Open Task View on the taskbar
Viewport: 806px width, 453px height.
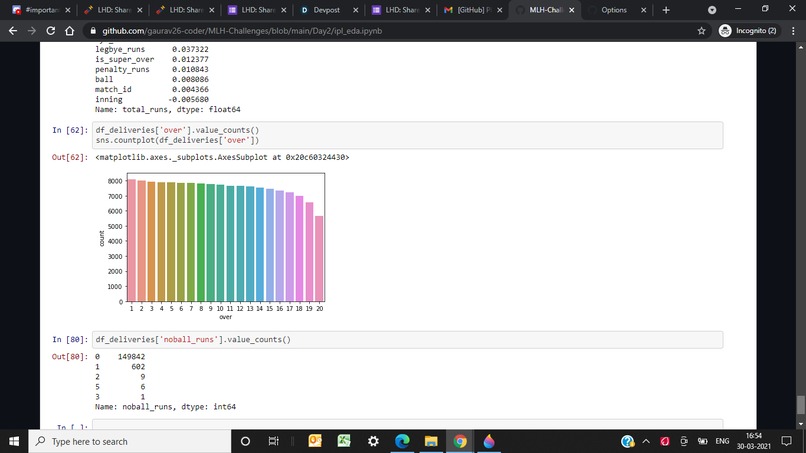tap(273, 441)
